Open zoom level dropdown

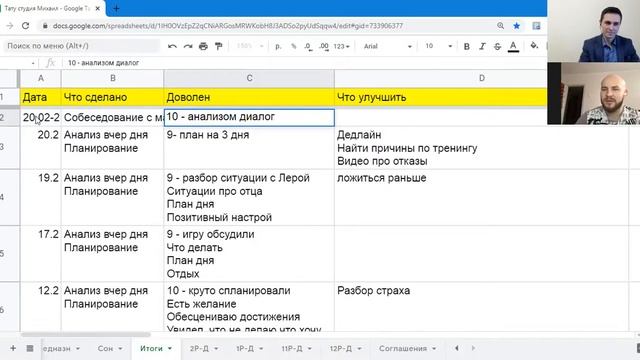250,46
